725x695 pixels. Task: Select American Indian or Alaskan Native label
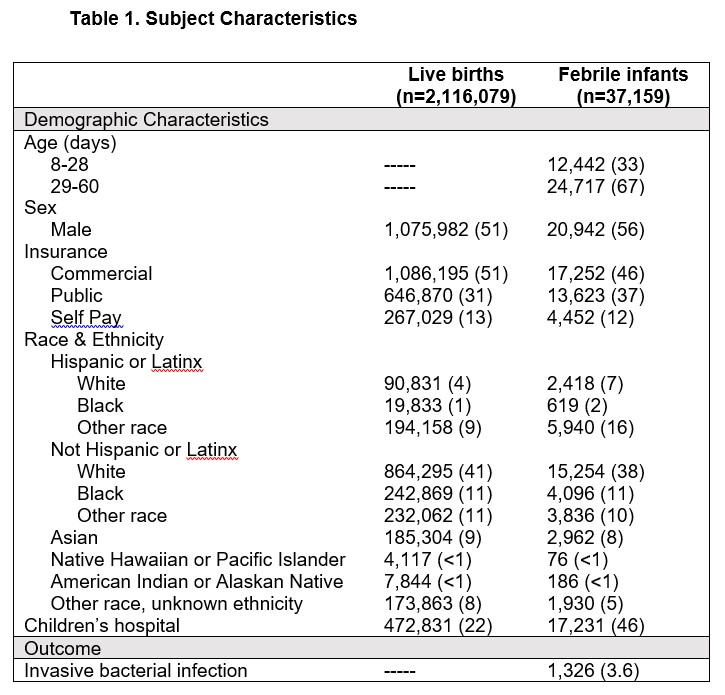[197, 582]
